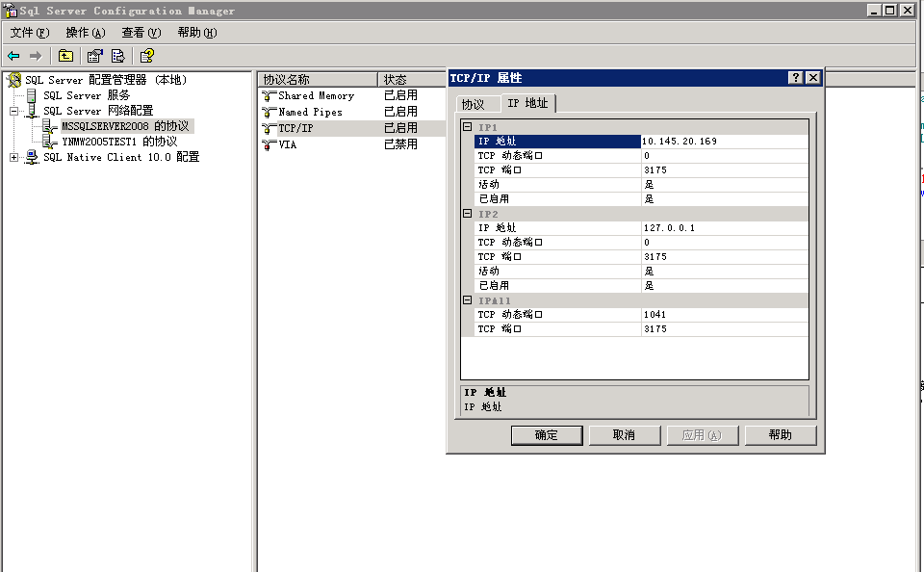Select the IP1 IP 地址 property label
Viewport: 924px width, 572px height.
557,141
